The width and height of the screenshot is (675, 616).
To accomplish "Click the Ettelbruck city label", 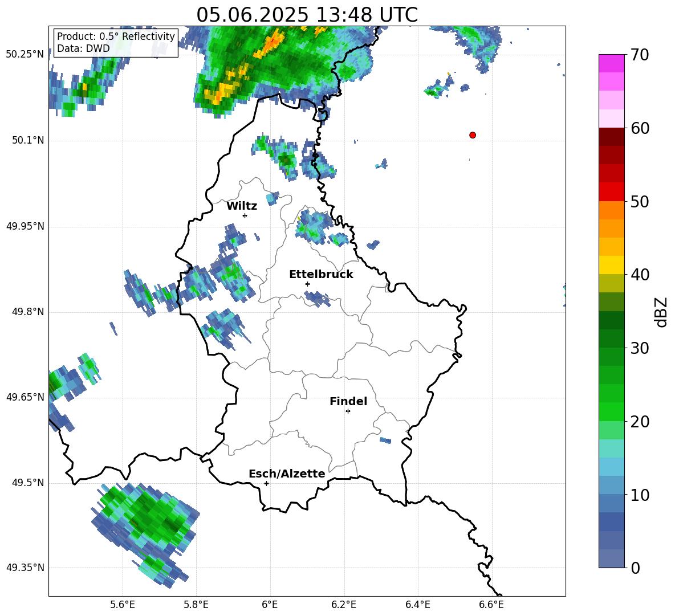I will coord(321,275).
